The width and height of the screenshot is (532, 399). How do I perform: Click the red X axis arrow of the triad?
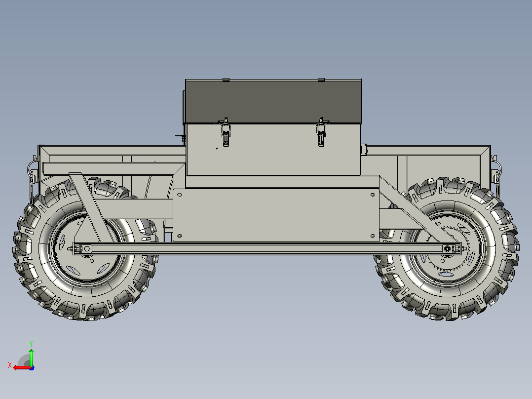[x=21, y=368]
